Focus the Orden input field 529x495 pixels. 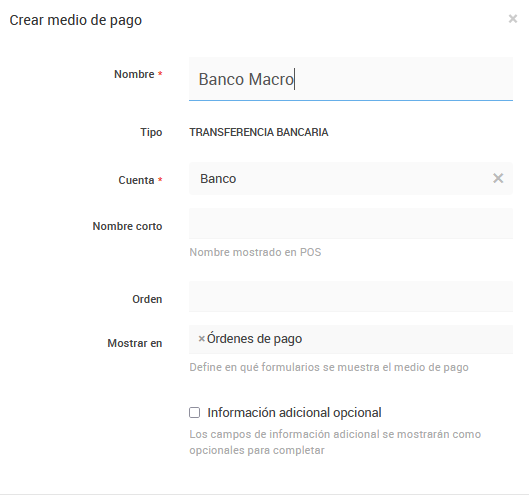pos(351,297)
